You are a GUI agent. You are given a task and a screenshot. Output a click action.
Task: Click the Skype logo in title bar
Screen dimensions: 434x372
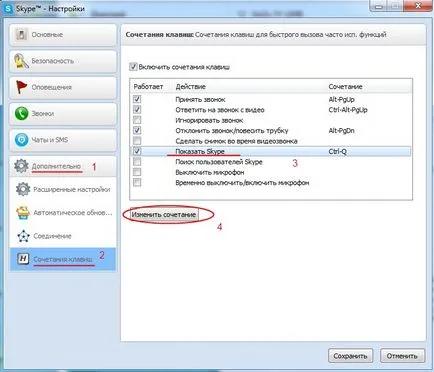pyautogui.click(x=7, y=8)
